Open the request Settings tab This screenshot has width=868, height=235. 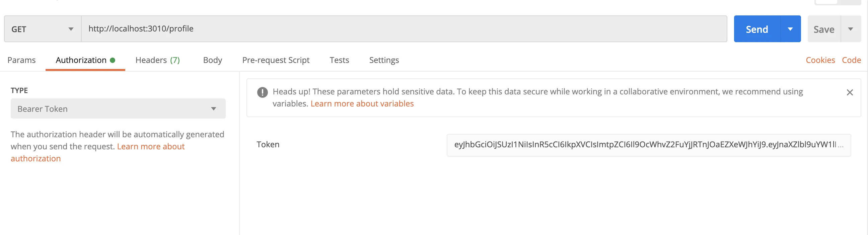pyautogui.click(x=384, y=60)
